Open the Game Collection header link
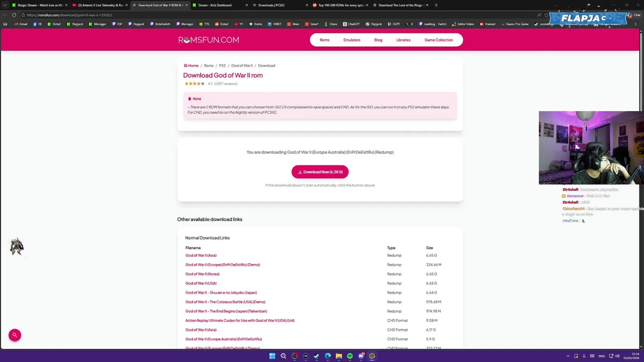Screen dimensions: 644x362 coord(438,40)
